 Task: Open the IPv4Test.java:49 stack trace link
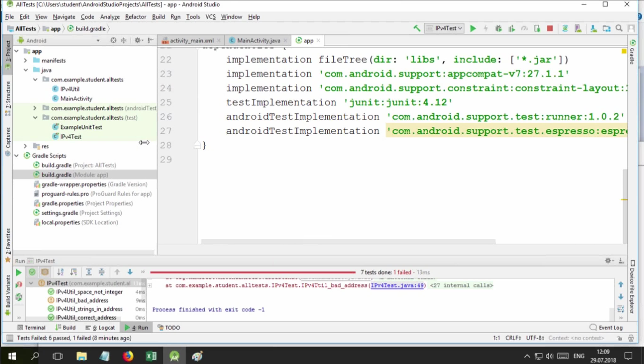coord(397,285)
